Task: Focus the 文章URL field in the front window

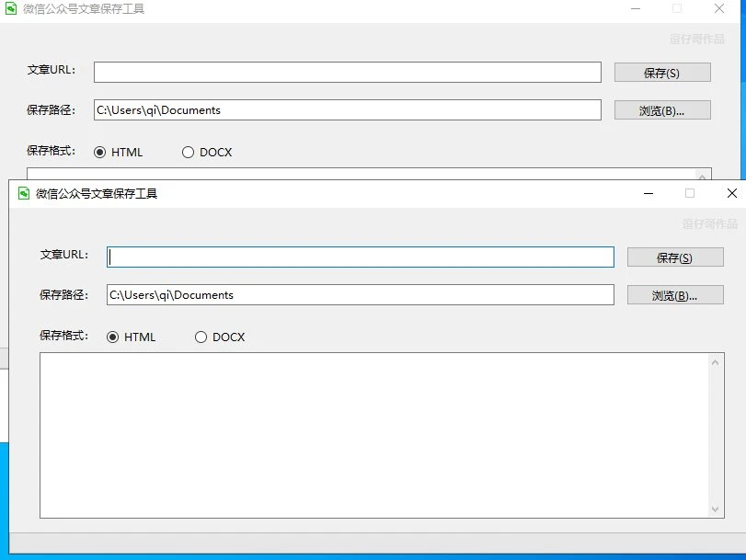Action: point(360,257)
